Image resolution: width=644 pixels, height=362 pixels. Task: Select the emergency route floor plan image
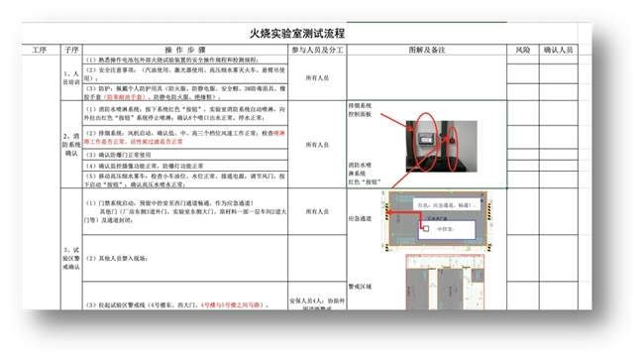[x=438, y=220]
